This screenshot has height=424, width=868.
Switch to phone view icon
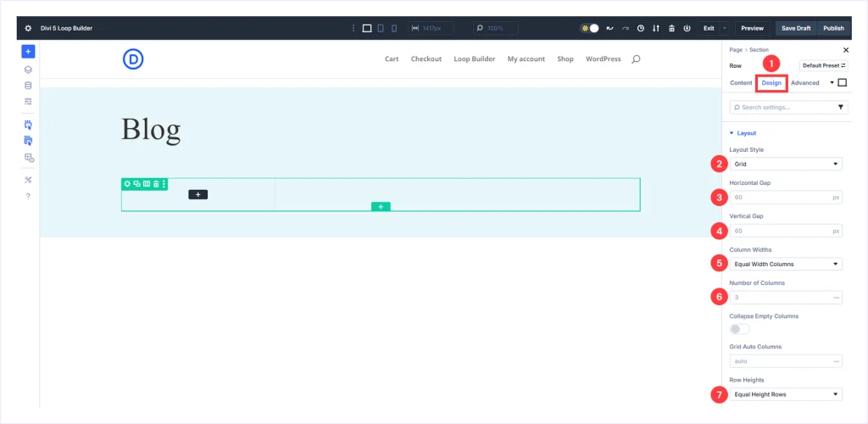pyautogui.click(x=394, y=28)
